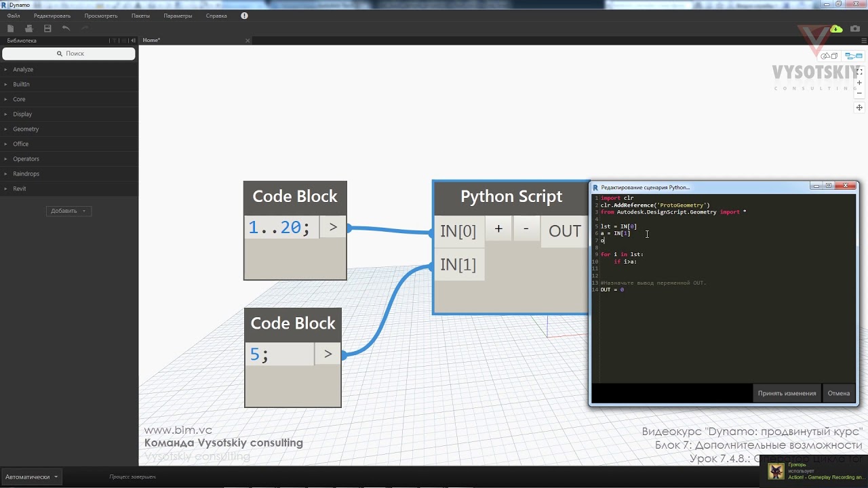868x488 pixels.
Task: Click Отмена in the Python editor
Action: [x=839, y=393]
